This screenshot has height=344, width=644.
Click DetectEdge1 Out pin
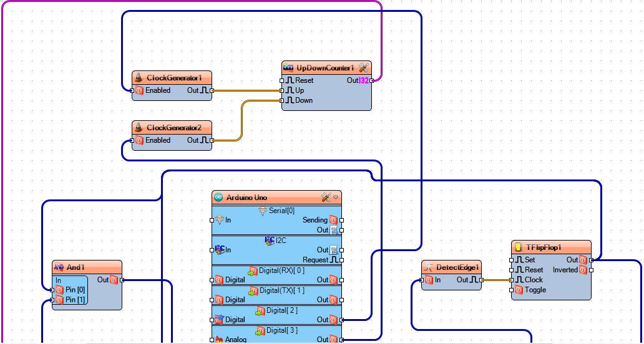pos(481,280)
